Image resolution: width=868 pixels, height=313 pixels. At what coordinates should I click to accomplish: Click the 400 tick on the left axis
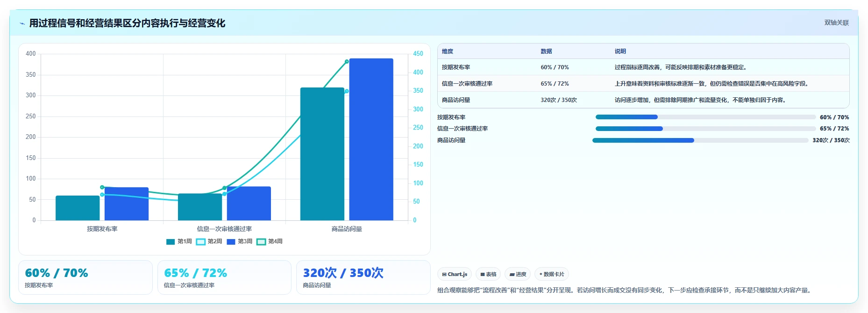[31, 54]
